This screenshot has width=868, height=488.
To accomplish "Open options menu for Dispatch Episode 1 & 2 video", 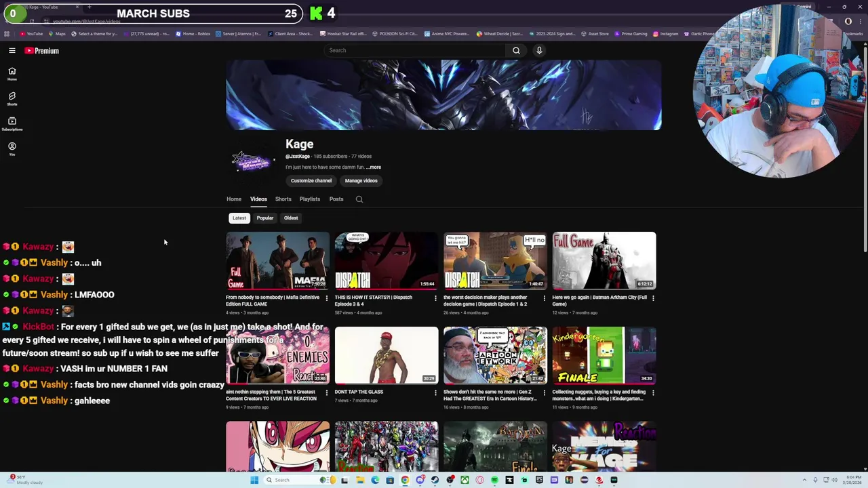I will (544, 298).
